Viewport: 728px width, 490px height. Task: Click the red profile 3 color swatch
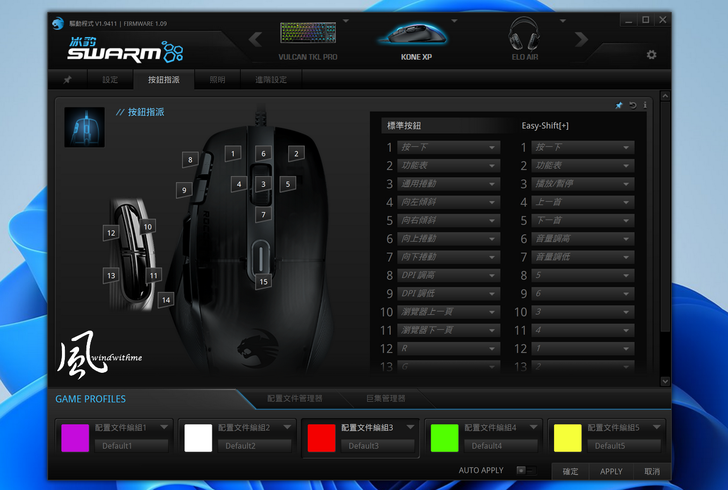pos(321,438)
